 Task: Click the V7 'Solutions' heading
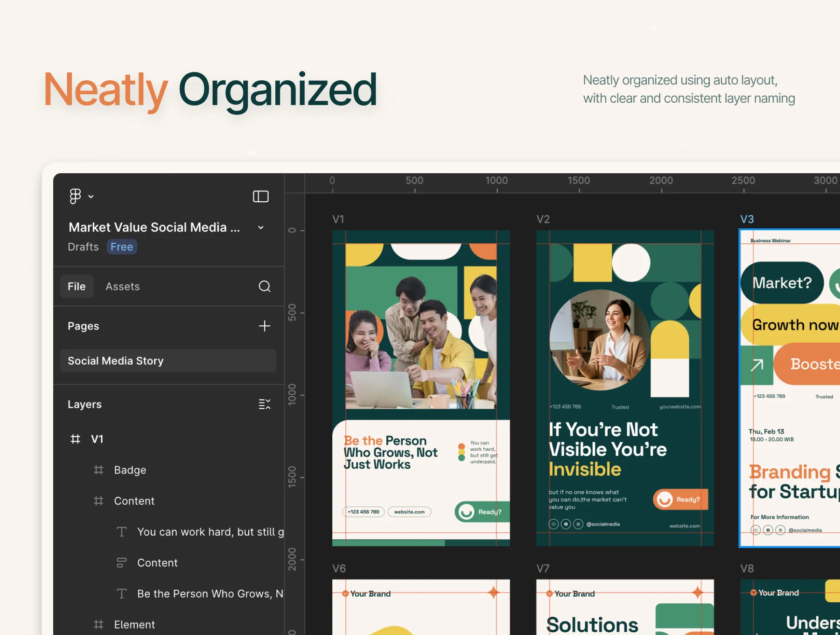pyautogui.click(x=592, y=625)
